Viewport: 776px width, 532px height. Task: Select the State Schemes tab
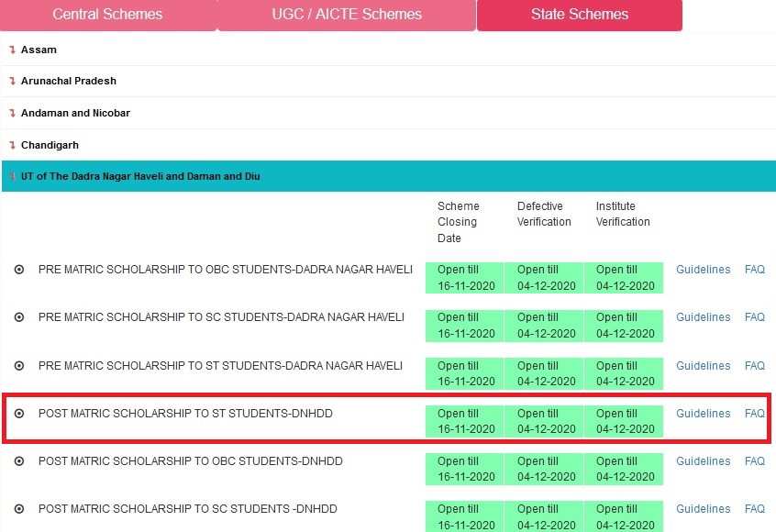579,15
